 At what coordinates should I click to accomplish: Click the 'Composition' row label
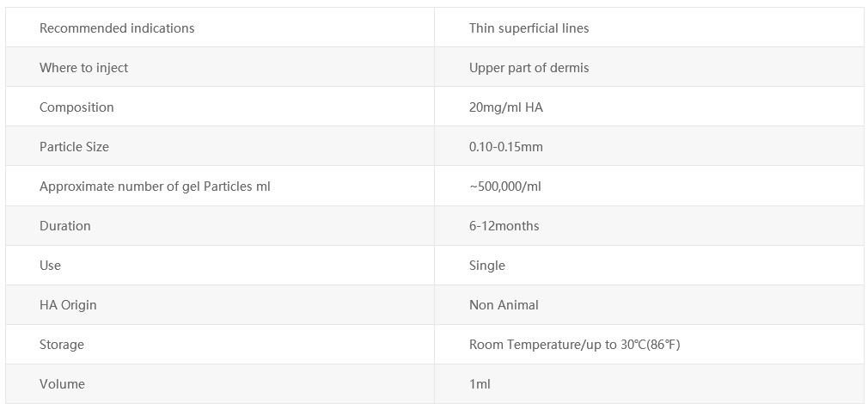76,107
